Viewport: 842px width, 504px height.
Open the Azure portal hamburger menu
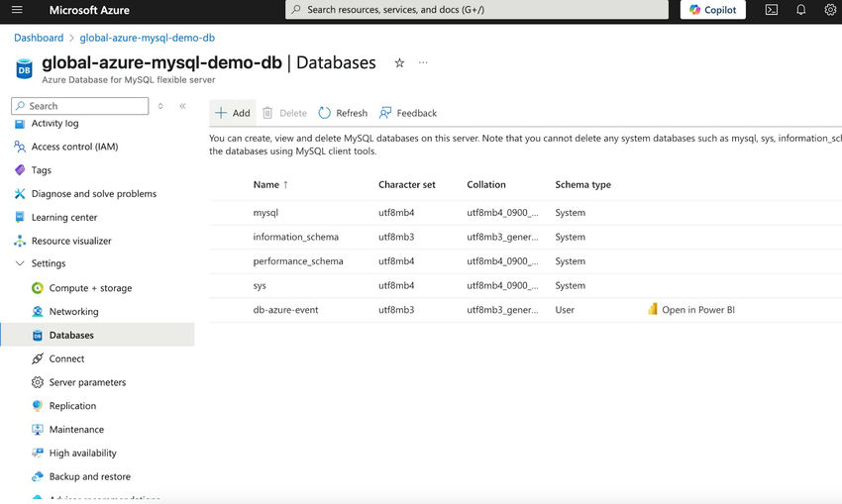pyautogui.click(x=17, y=10)
